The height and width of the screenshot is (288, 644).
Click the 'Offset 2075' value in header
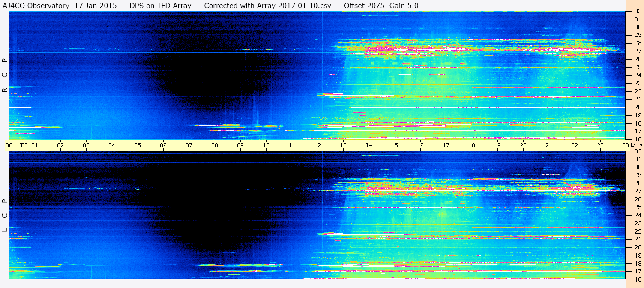364,6
